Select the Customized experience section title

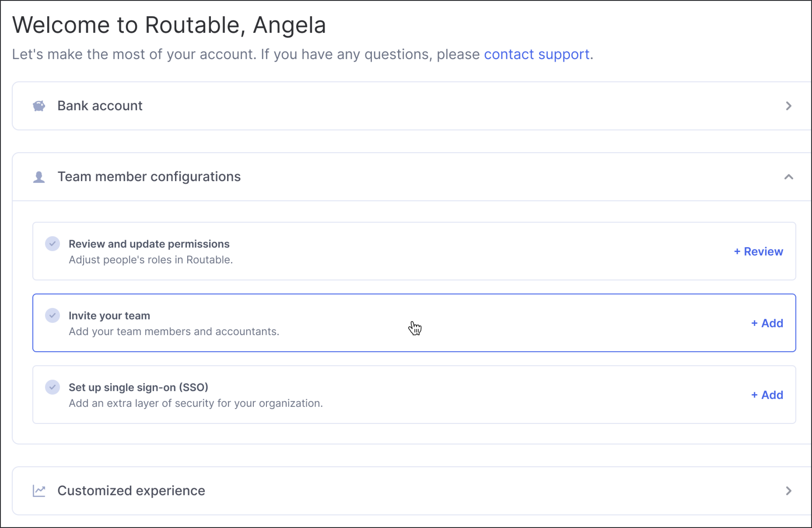pos(131,491)
